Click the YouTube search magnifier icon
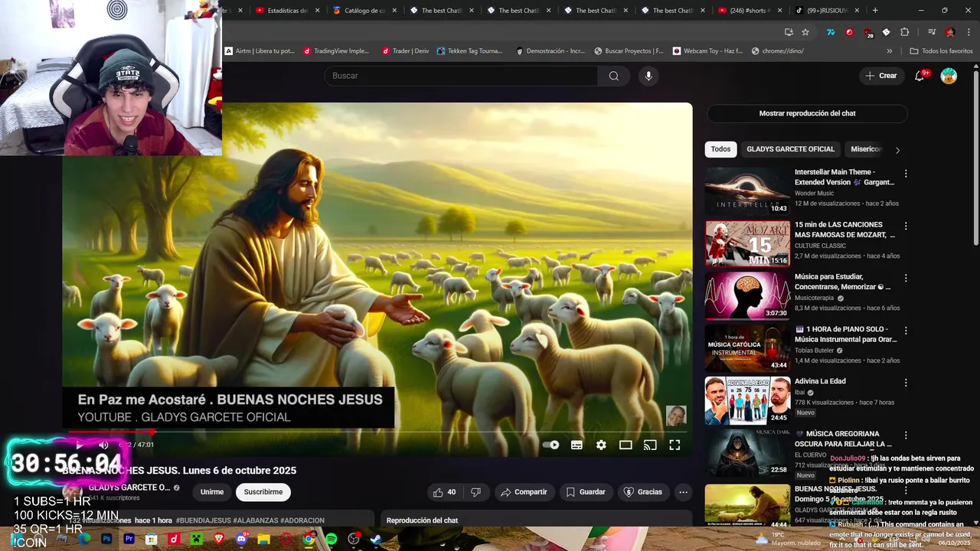The width and height of the screenshot is (980, 551). pos(613,76)
